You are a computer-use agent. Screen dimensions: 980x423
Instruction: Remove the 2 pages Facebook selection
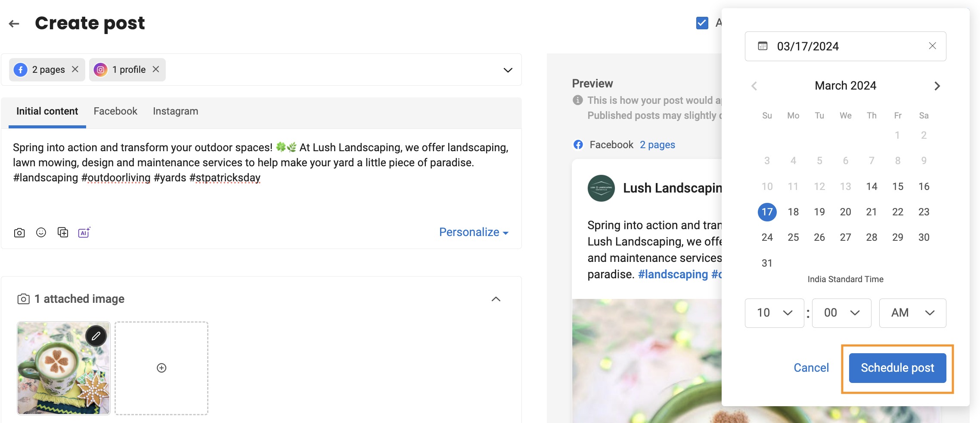pyautogui.click(x=75, y=69)
